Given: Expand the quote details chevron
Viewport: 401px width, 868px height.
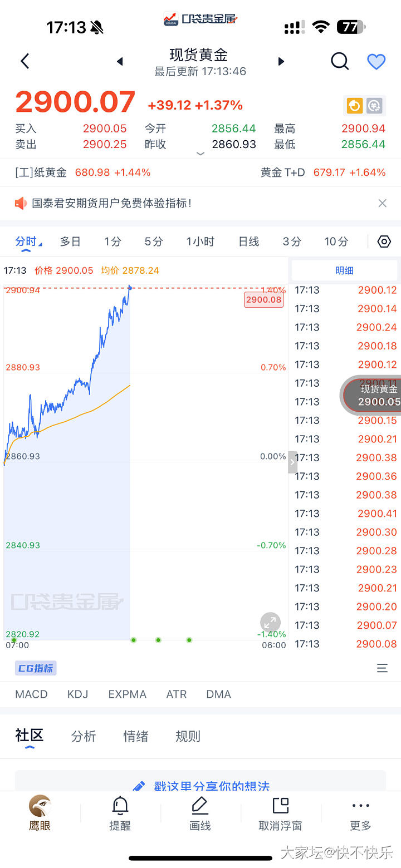Looking at the screenshot, I should (200, 153).
